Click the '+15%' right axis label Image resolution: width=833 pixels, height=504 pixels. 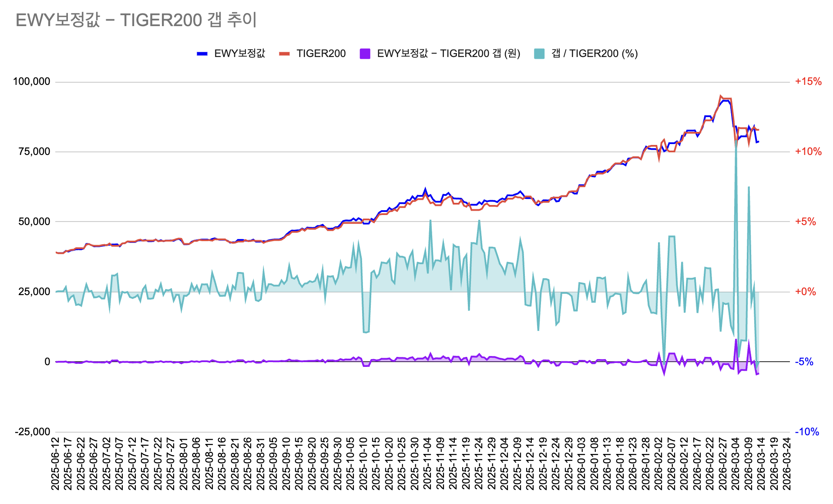808,81
